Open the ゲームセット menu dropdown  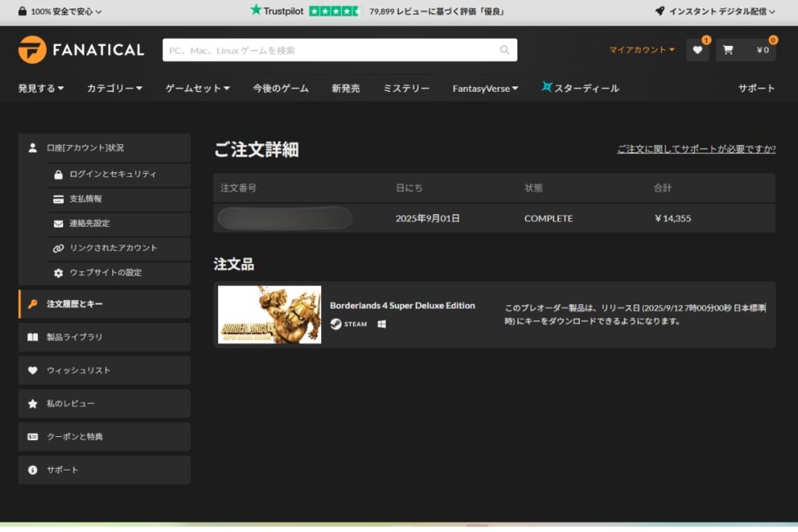[197, 88]
